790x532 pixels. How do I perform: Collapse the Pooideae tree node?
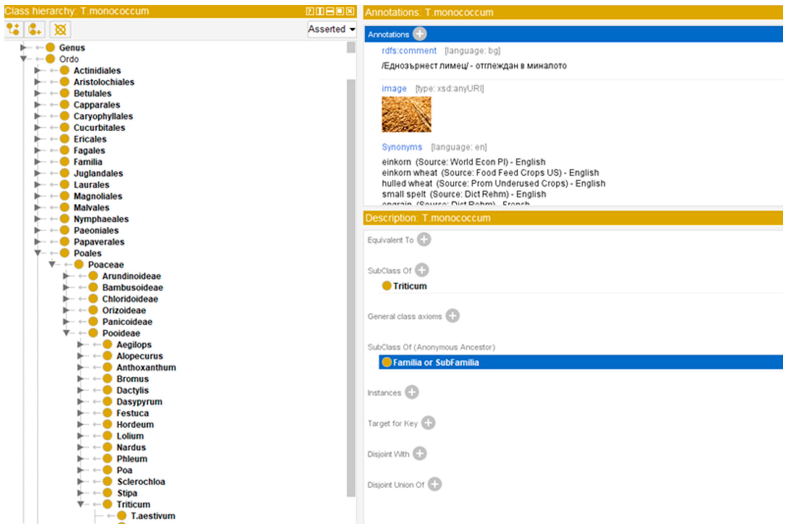click(x=66, y=333)
